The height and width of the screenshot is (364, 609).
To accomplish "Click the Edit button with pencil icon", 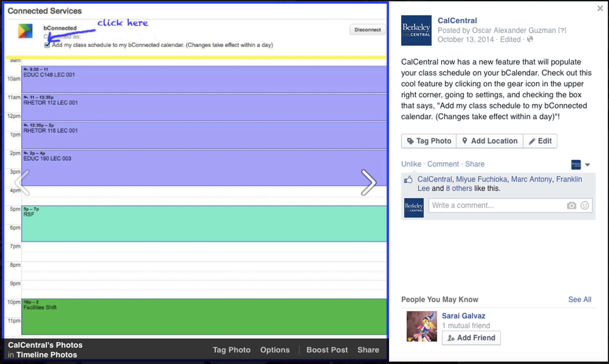I will coord(540,141).
